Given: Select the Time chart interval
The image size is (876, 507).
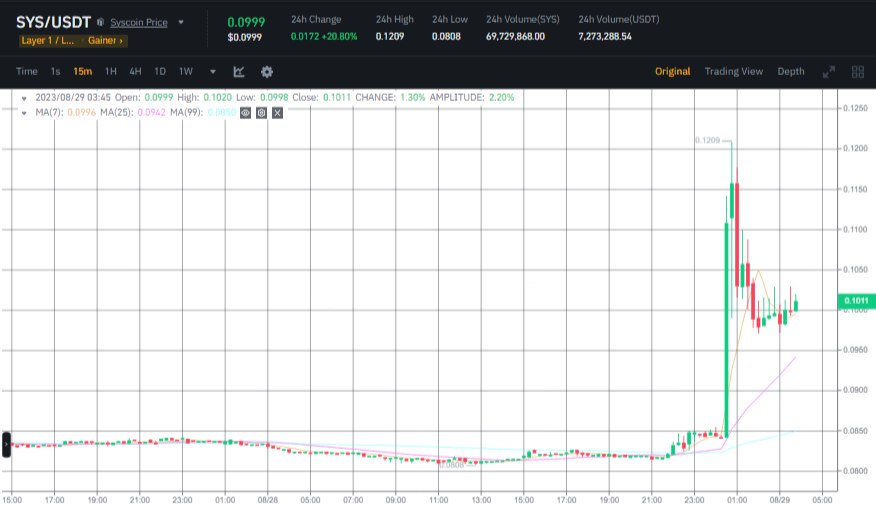Looking at the screenshot, I should pyautogui.click(x=27, y=71).
